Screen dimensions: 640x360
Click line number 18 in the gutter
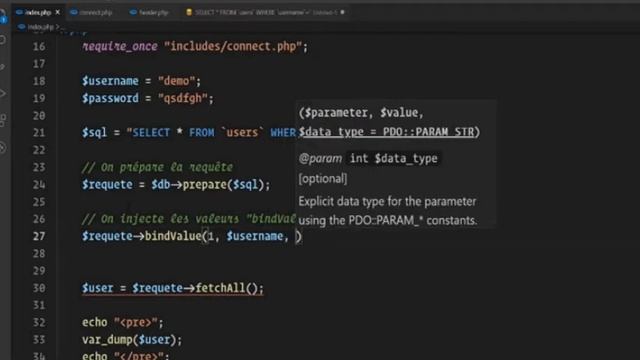point(39,81)
